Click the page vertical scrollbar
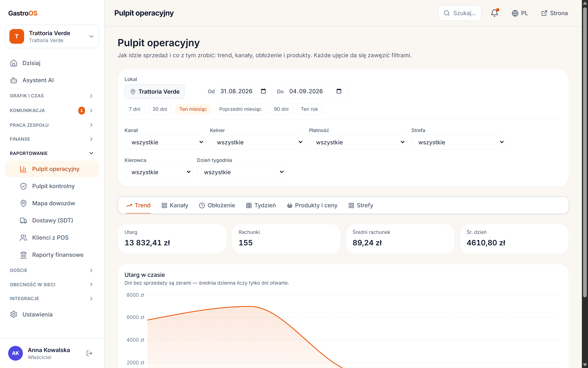This screenshot has width=588, height=368. click(x=585, y=152)
